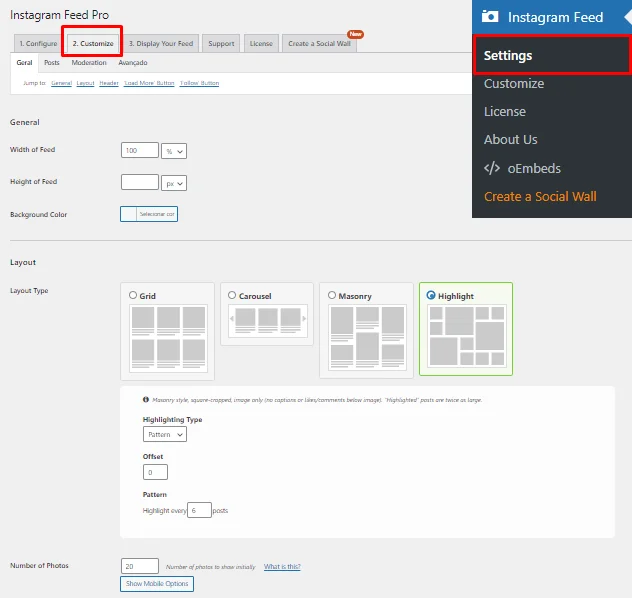
Task: Select the Grid layout radio button
Action: (133, 295)
